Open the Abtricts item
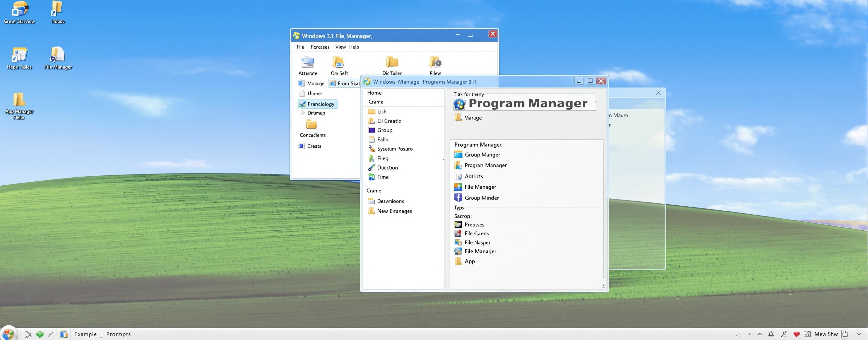 pyautogui.click(x=468, y=176)
